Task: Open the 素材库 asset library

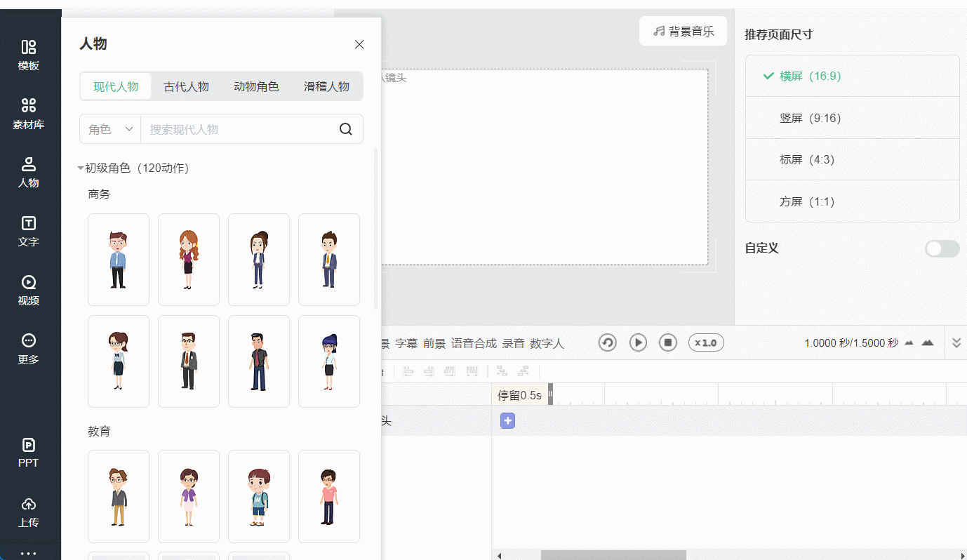Action: tap(29, 114)
